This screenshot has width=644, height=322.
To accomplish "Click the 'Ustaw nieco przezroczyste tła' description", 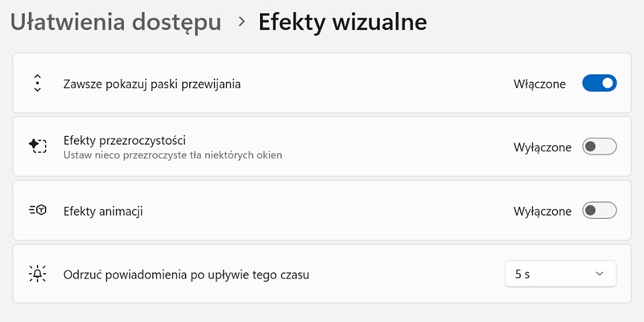I will (173, 154).
